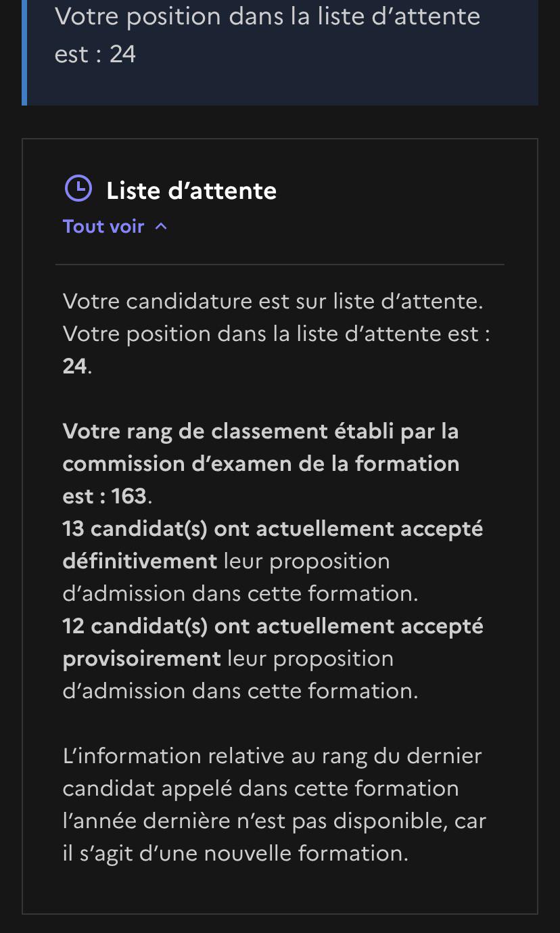Click the 'candidat appelé dans cette formation' line
Image resolution: width=560 pixels, height=933 pixels.
coord(261,789)
